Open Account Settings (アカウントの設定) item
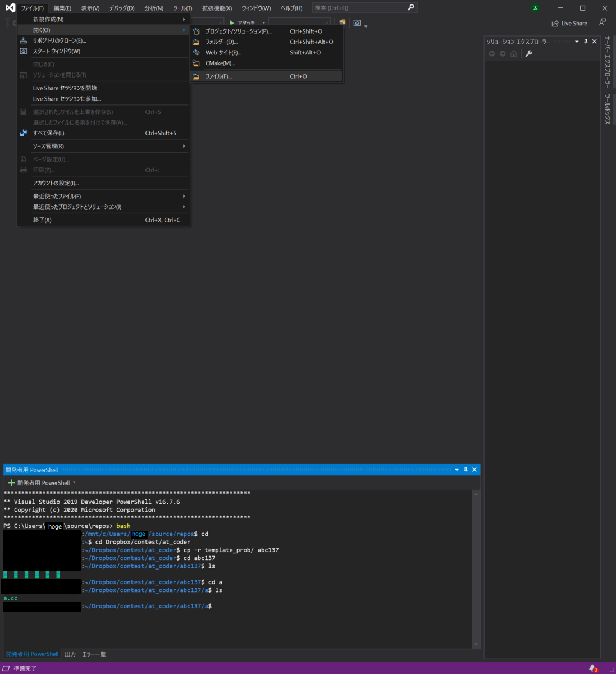616x674 pixels. coord(103,183)
